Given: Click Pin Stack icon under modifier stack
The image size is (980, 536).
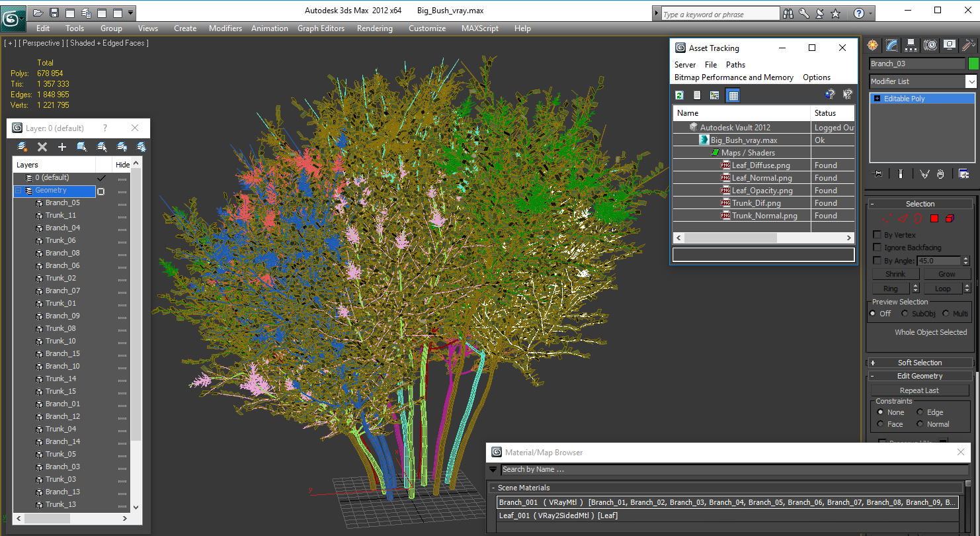Looking at the screenshot, I should 878,173.
